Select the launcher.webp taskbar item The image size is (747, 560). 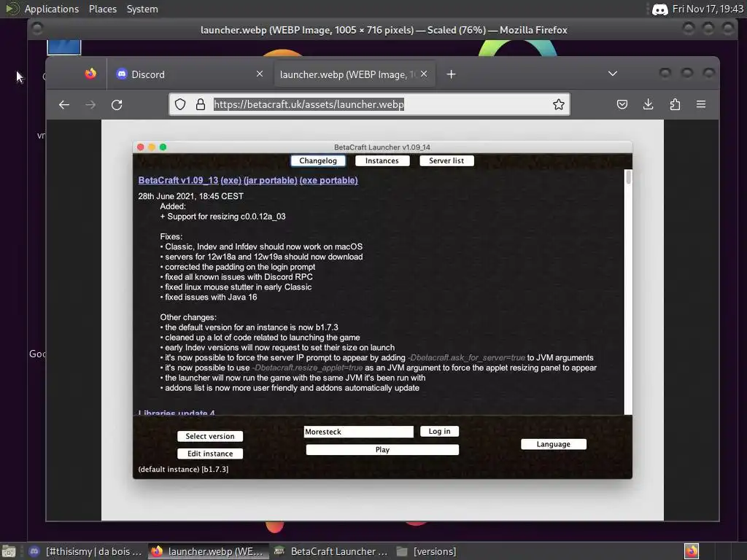tap(208, 551)
